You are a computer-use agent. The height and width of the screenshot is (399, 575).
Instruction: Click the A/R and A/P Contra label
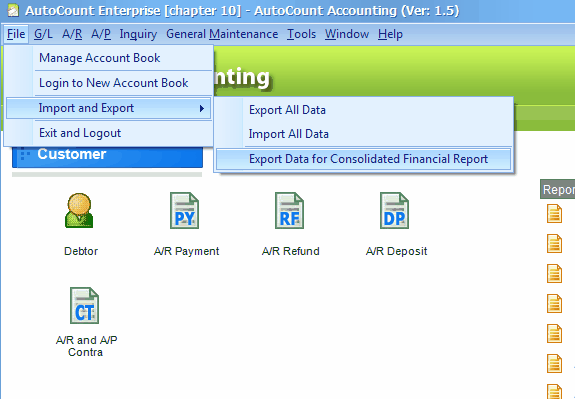pos(86,346)
